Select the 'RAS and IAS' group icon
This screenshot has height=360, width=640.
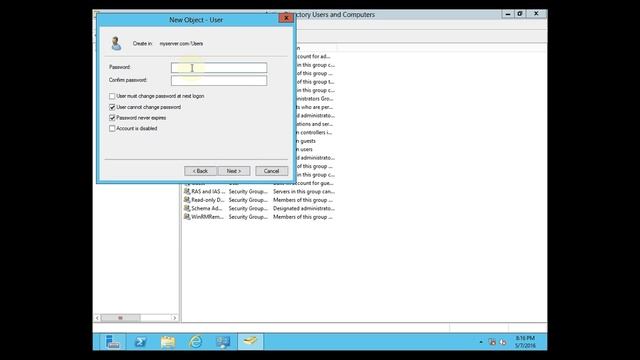[187, 191]
